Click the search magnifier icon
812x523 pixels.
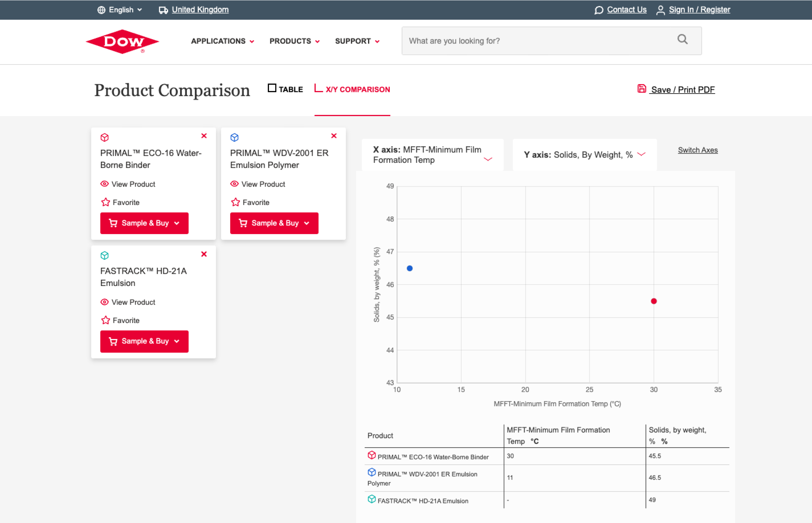tap(682, 40)
